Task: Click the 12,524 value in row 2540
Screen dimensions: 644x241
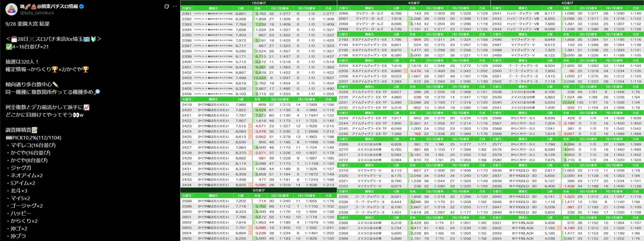Action: point(568,102)
